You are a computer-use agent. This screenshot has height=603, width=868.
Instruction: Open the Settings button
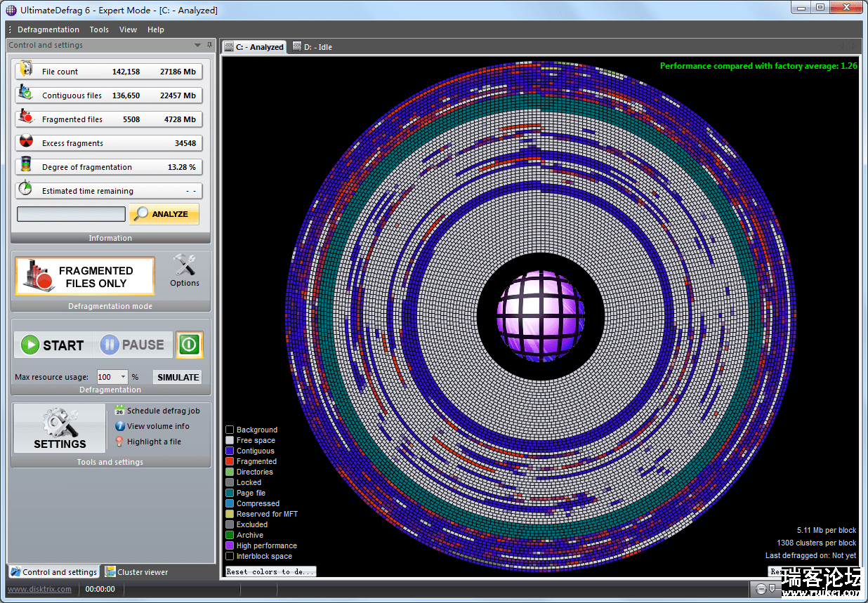point(60,428)
